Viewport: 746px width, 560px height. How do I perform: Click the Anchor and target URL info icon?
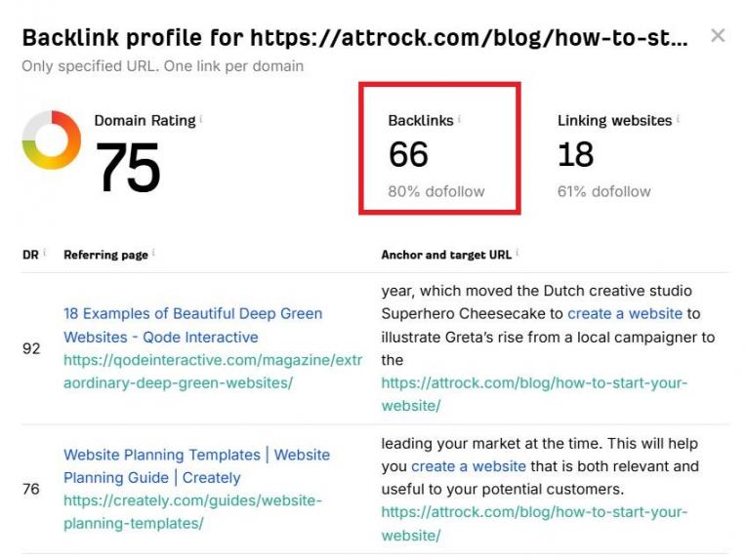pos(517,254)
